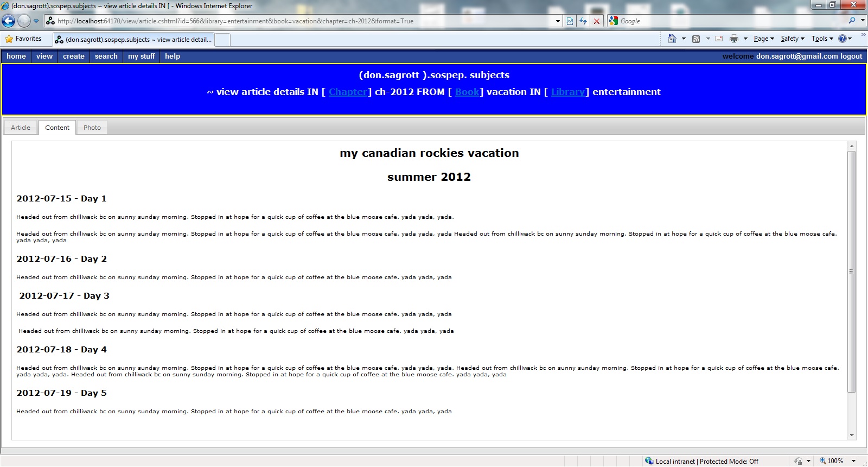Open the zoom level dropdown arrow

click(853, 461)
